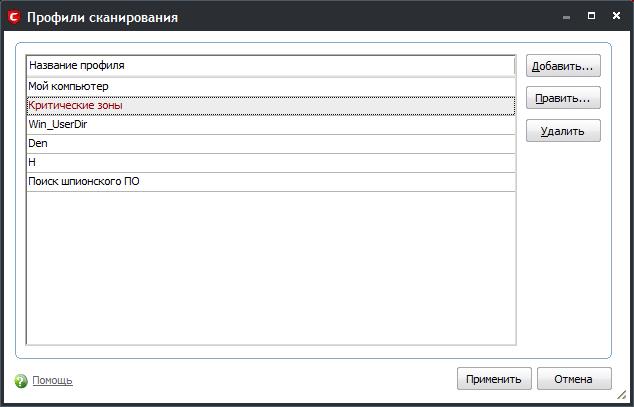The height and width of the screenshot is (407, 634).
Task: Open the Помощь help link
Action: pos(52,380)
